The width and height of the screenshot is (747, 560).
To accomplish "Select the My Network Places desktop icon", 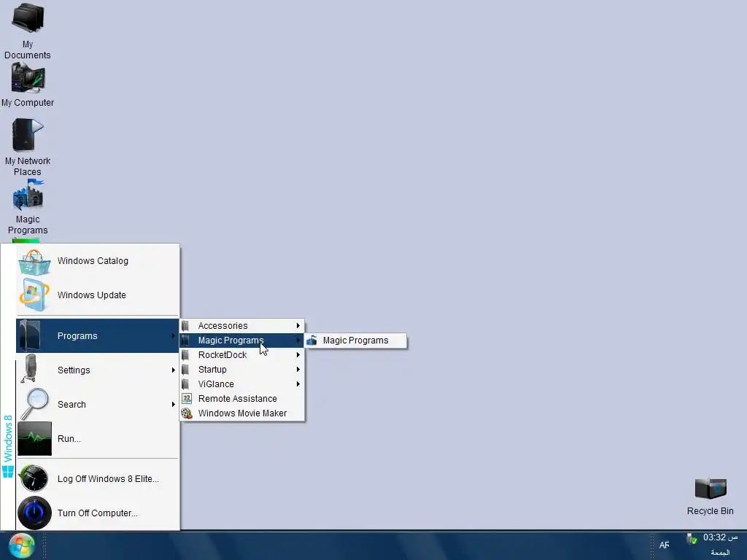I will click(x=28, y=147).
